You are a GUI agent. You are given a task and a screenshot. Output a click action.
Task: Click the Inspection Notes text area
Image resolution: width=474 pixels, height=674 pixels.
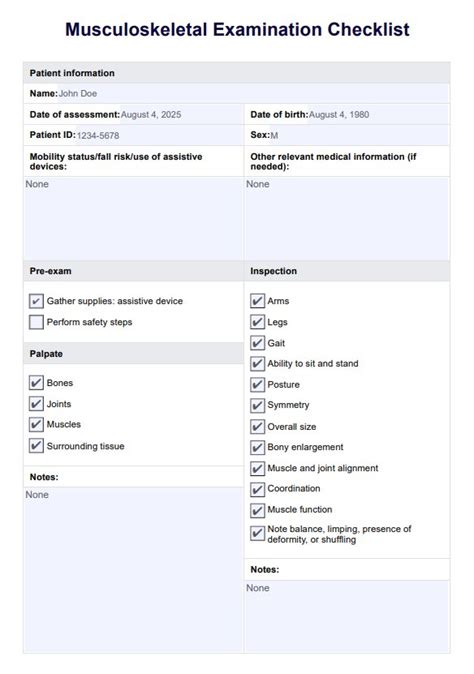click(347, 616)
